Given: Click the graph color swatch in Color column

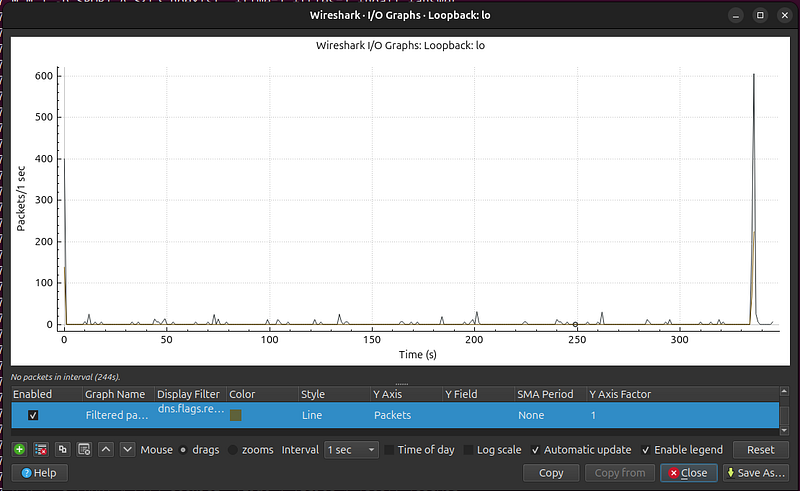Looking at the screenshot, I should coord(236,415).
